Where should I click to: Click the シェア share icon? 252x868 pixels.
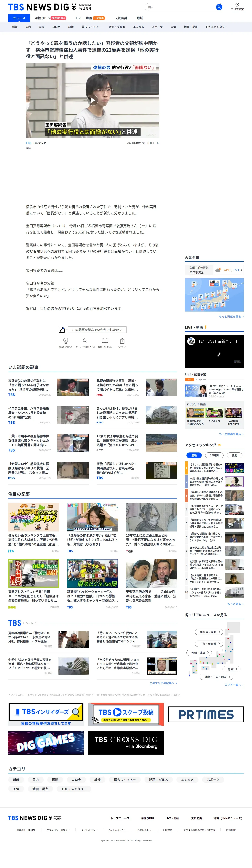pos(122,341)
